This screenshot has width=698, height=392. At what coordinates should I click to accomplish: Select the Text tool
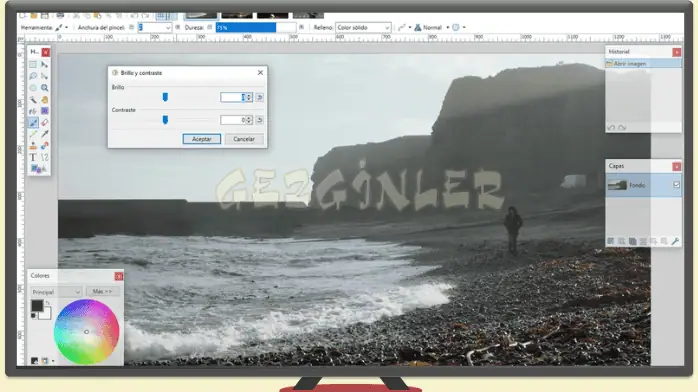coord(33,157)
